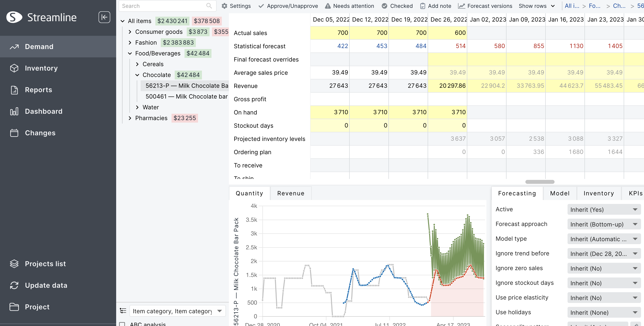Click the collapse sidebar arrow icon

104,17
